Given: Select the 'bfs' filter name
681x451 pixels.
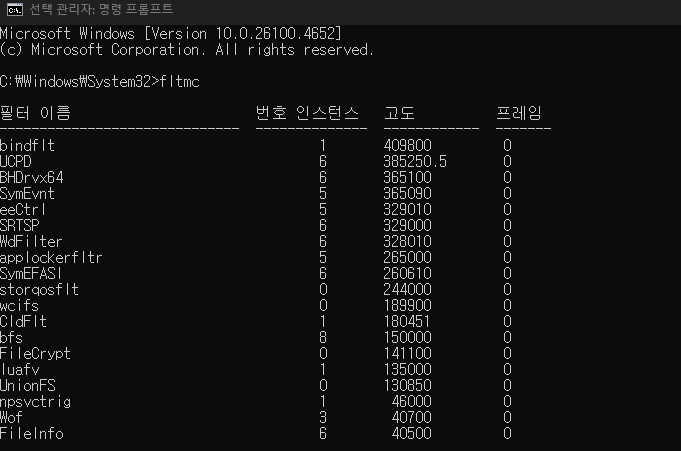Looking at the screenshot, I should 11,337.
